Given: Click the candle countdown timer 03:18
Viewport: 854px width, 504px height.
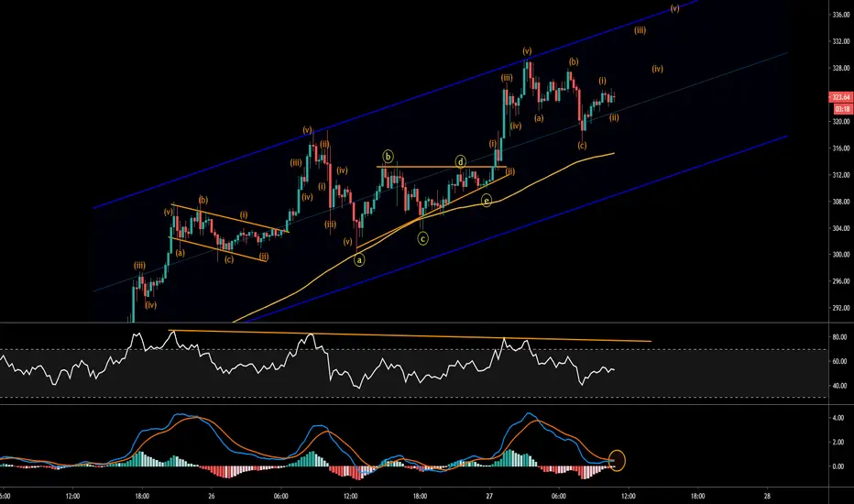Looking at the screenshot, I should (841, 110).
